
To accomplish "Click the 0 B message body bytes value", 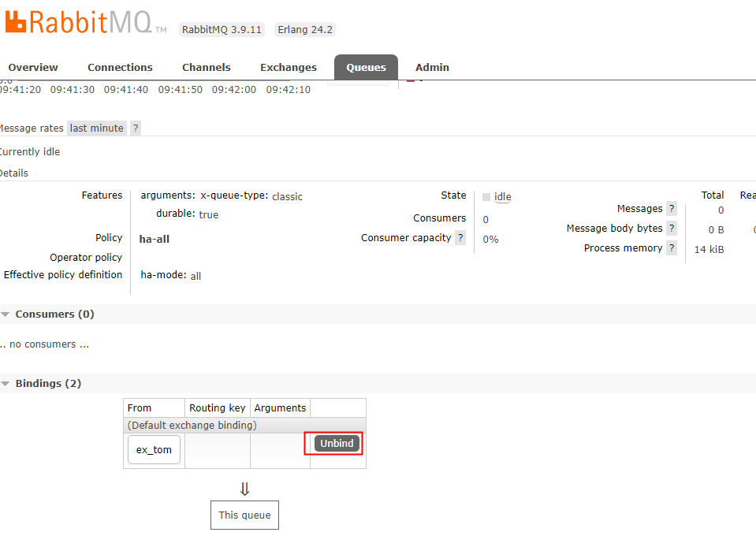I will pyautogui.click(x=716, y=230).
